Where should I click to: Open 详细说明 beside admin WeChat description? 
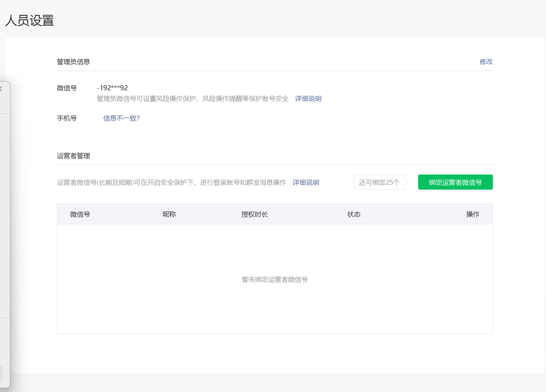pyautogui.click(x=308, y=99)
